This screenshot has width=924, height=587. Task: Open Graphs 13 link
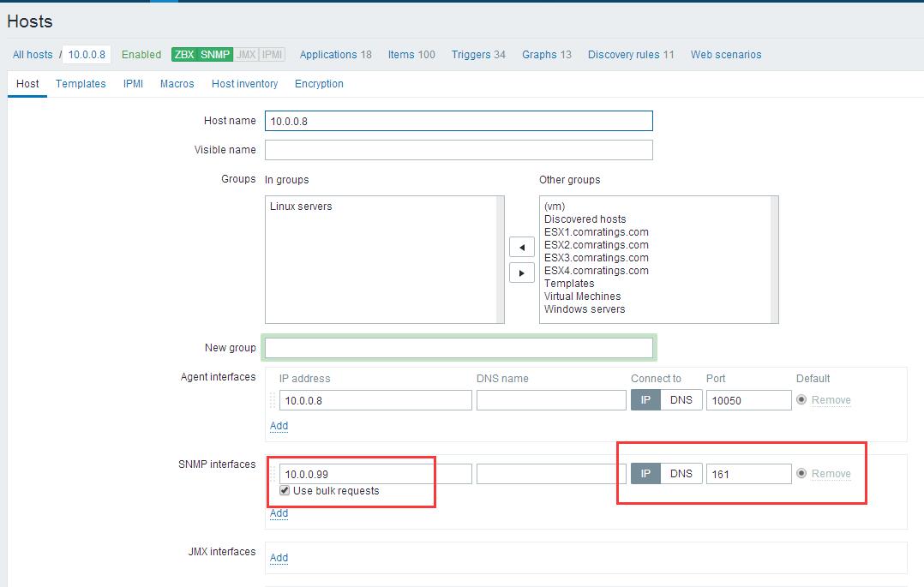[547, 54]
